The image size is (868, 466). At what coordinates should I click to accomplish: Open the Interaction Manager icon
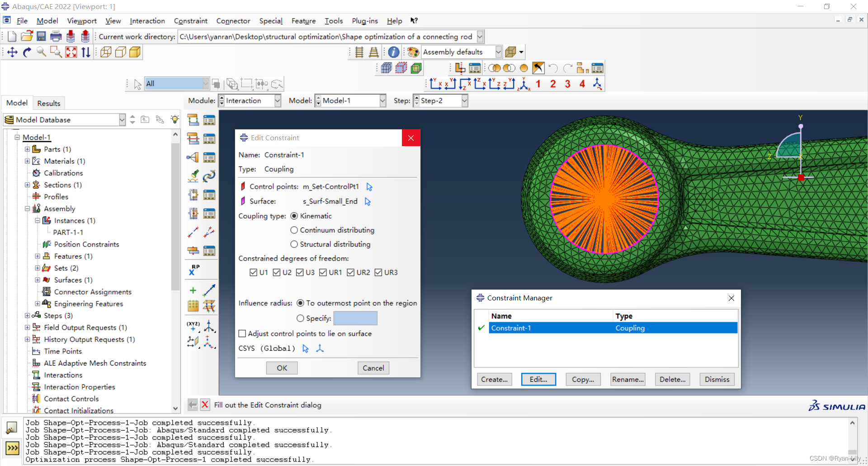(209, 120)
